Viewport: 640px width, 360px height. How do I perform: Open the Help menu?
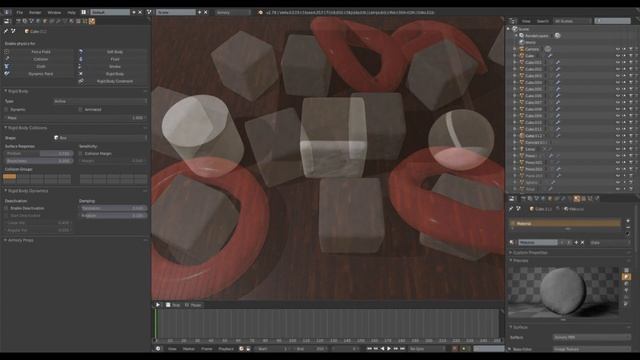(71, 12)
